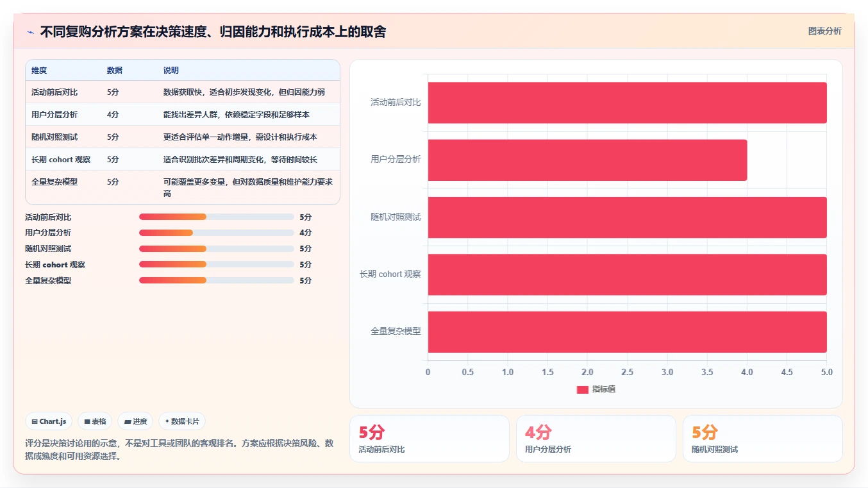Select 活动前后对比 cell in the table
Viewport: 868px width, 488px height.
click(x=54, y=92)
